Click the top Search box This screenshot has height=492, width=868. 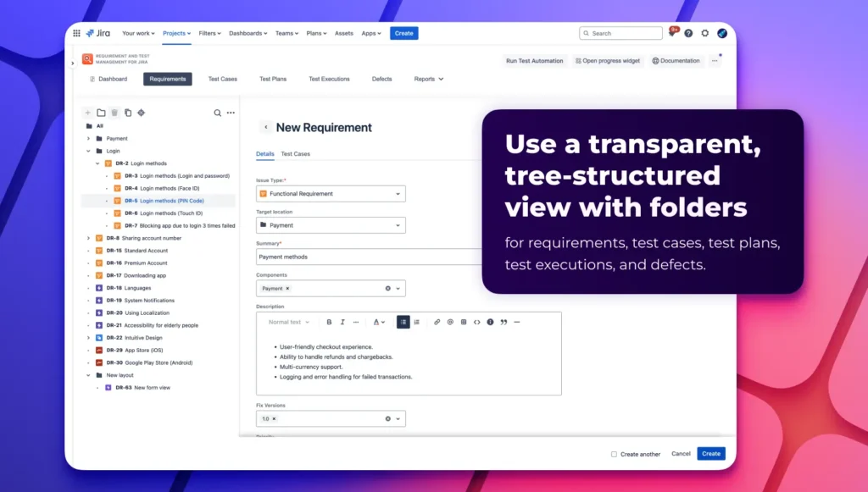point(620,33)
